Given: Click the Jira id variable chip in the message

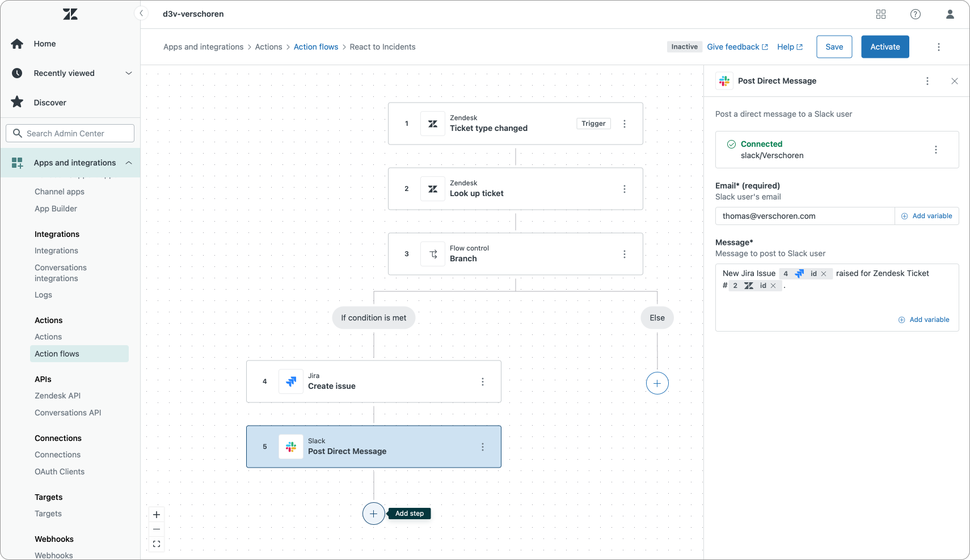Looking at the screenshot, I should pyautogui.click(x=806, y=274).
